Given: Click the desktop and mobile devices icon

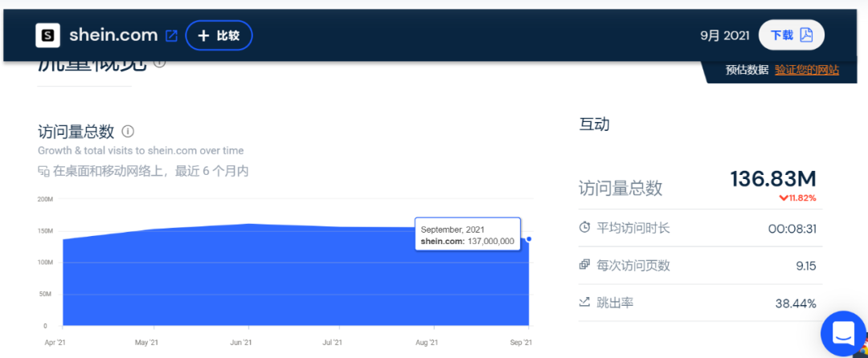Looking at the screenshot, I should point(43,171).
